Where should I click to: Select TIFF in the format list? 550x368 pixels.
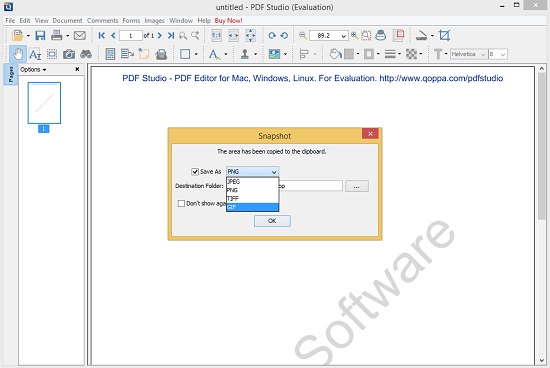pos(253,199)
